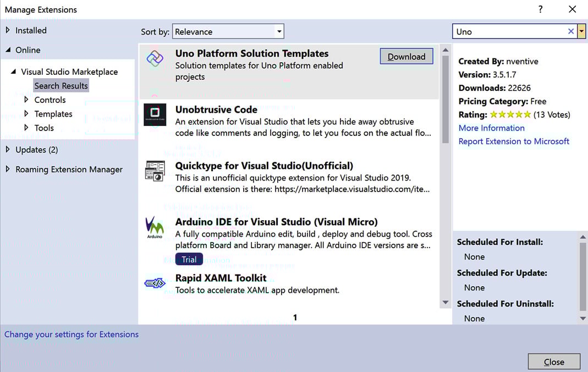Click the Downloads 22626 text

pyautogui.click(x=494, y=87)
